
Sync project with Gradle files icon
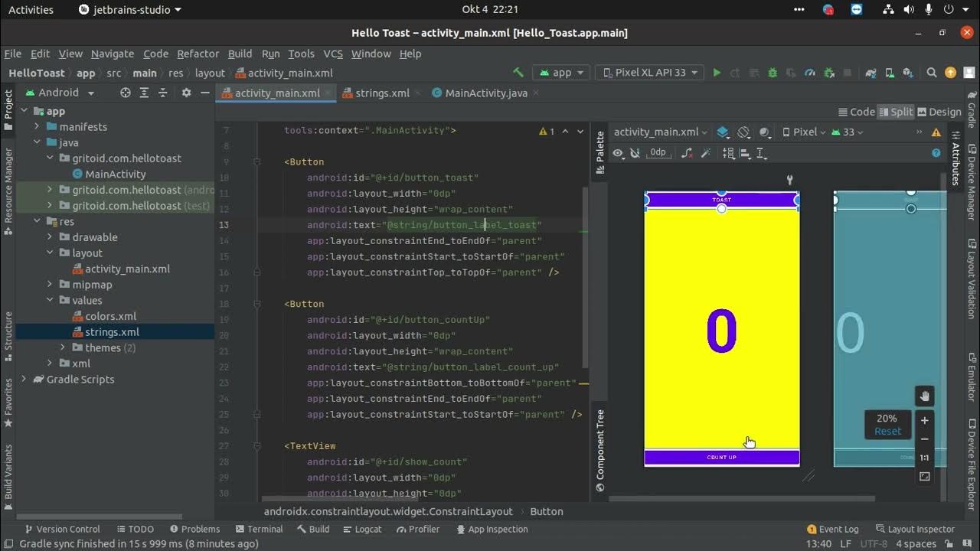[x=871, y=73]
